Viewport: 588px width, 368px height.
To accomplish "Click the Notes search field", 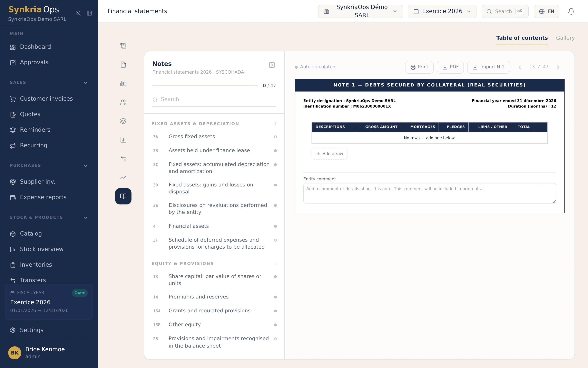I will pos(214,99).
